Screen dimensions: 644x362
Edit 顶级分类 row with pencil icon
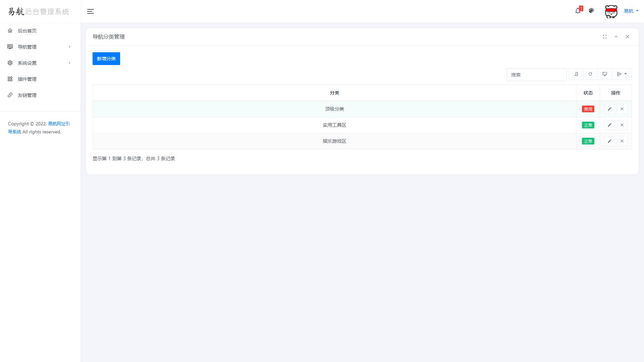(609, 109)
